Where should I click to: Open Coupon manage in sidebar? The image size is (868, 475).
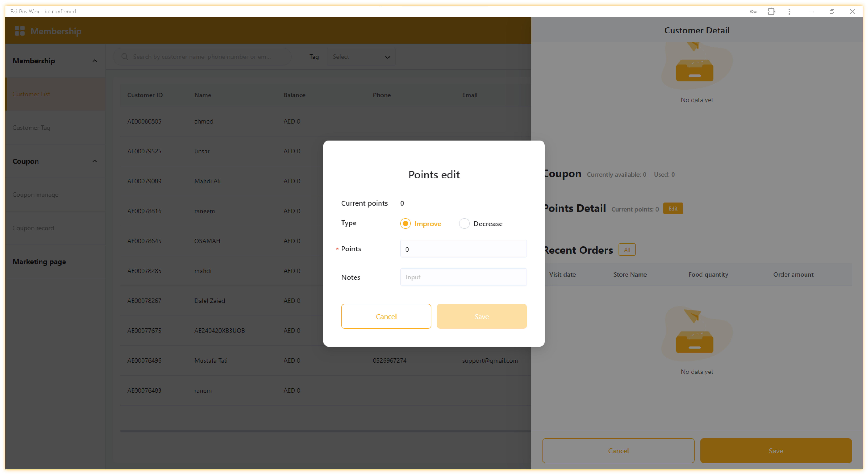(x=56, y=194)
